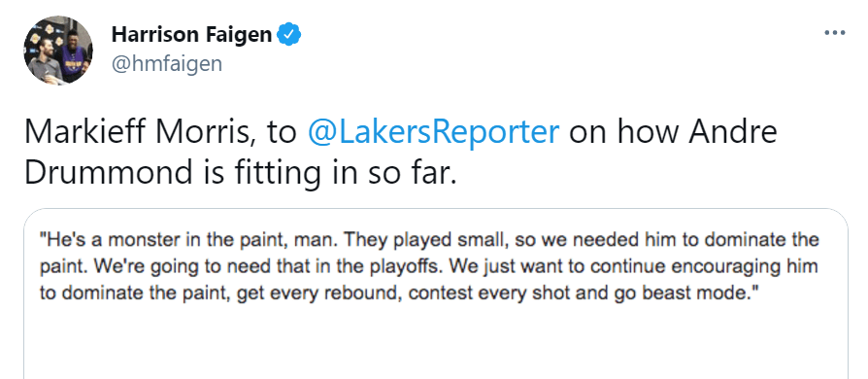Click the line Drummond is fitting in

pos(240,173)
